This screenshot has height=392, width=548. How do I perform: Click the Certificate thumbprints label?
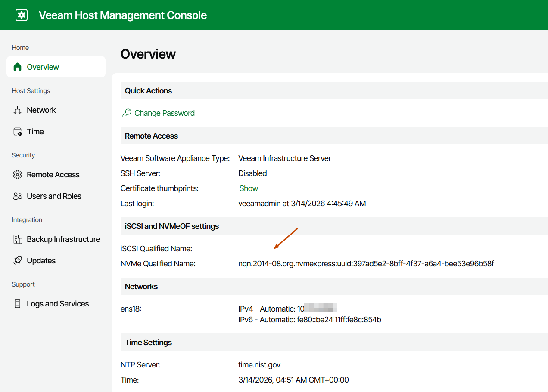(159, 188)
